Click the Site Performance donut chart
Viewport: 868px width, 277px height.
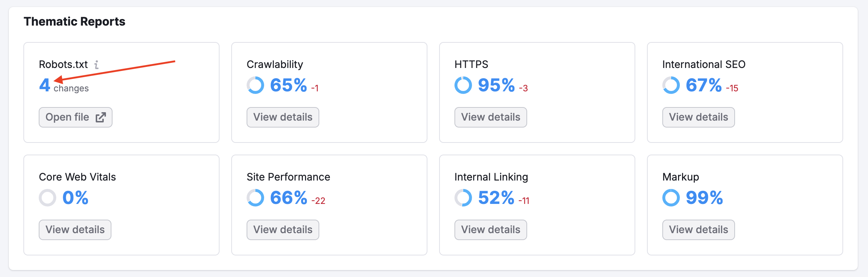click(255, 198)
